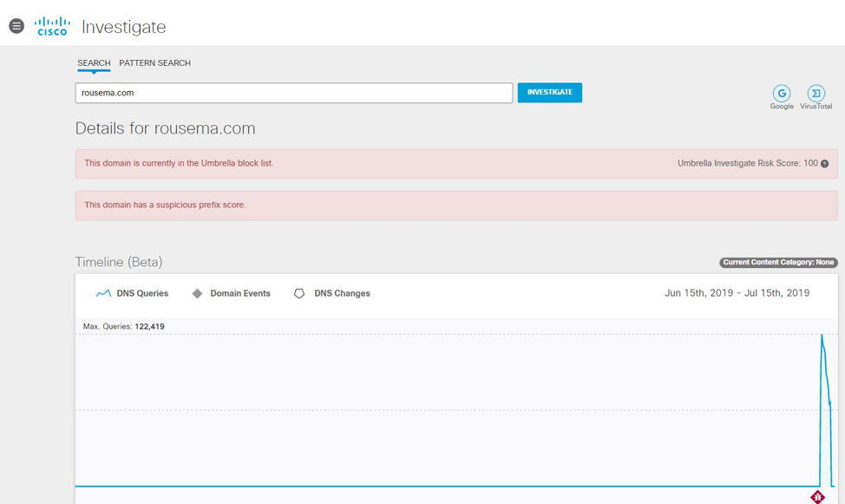This screenshot has width=845, height=504.
Task: Click the suspicious prefix score alert
Action: pyautogui.click(x=347, y=206)
